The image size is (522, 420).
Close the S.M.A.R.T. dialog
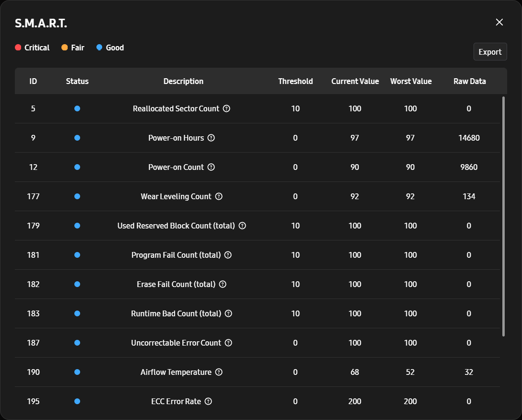click(499, 22)
